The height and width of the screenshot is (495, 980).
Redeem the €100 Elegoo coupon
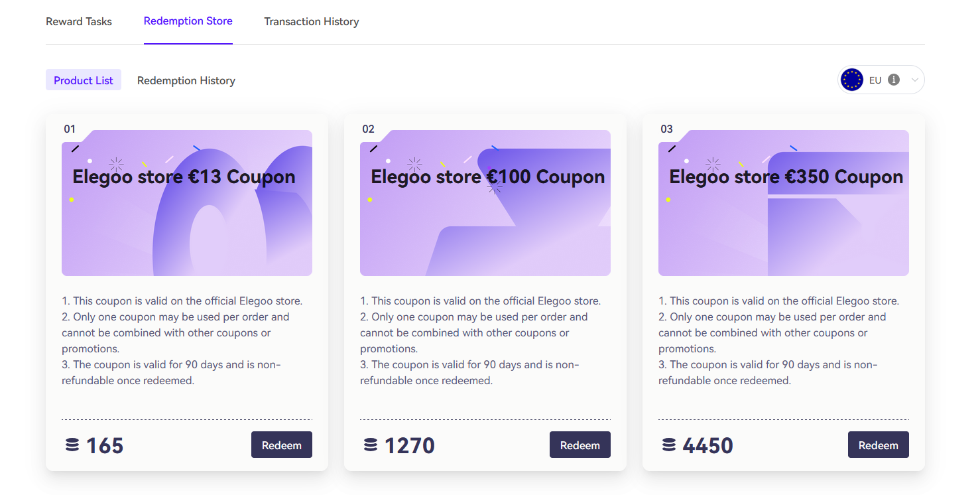[580, 445]
